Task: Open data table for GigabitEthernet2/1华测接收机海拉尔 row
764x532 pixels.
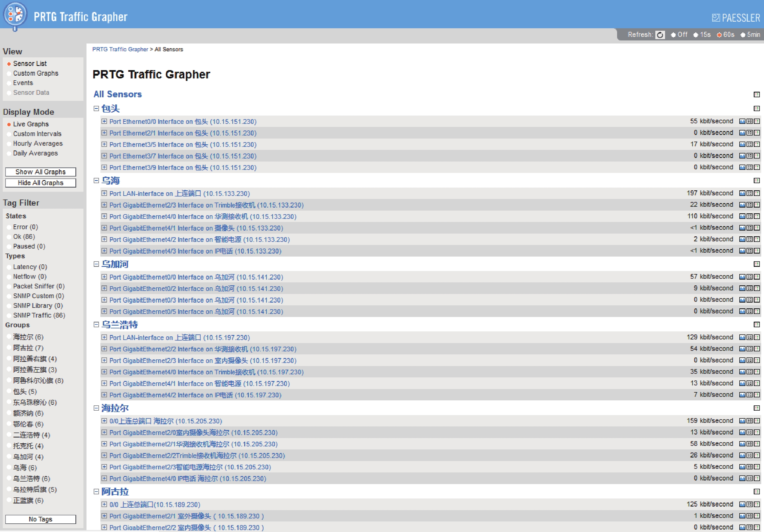Action: 749,444
